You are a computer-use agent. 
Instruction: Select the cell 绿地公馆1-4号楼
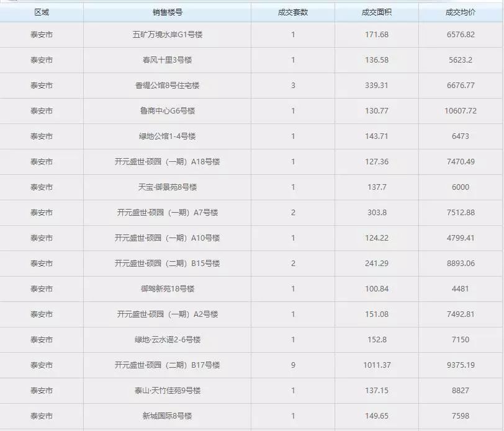click(168, 136)
